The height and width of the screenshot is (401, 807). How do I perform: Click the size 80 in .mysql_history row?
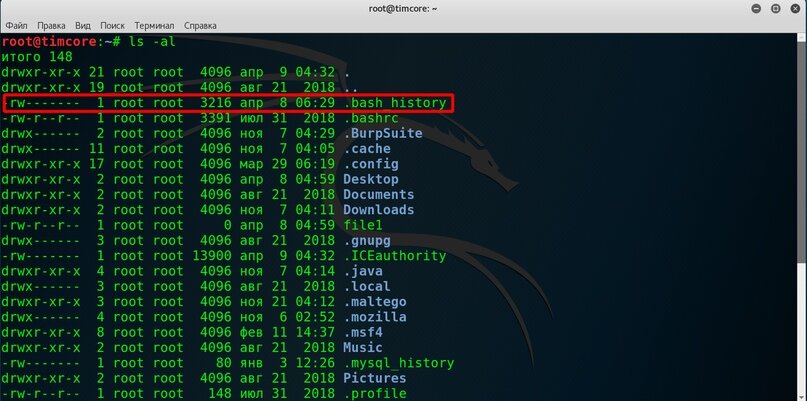(x=224, y=363)
